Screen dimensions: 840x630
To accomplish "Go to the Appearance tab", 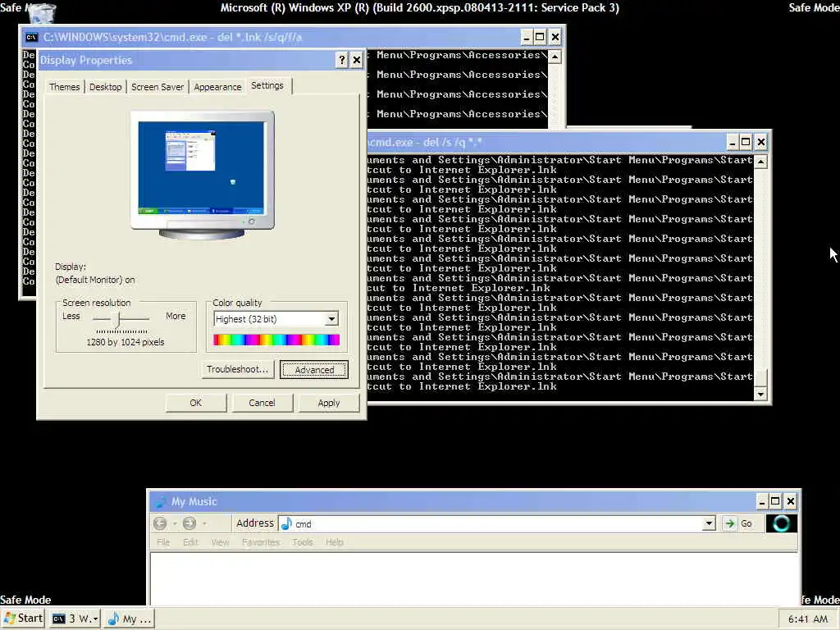I will 217,87.
